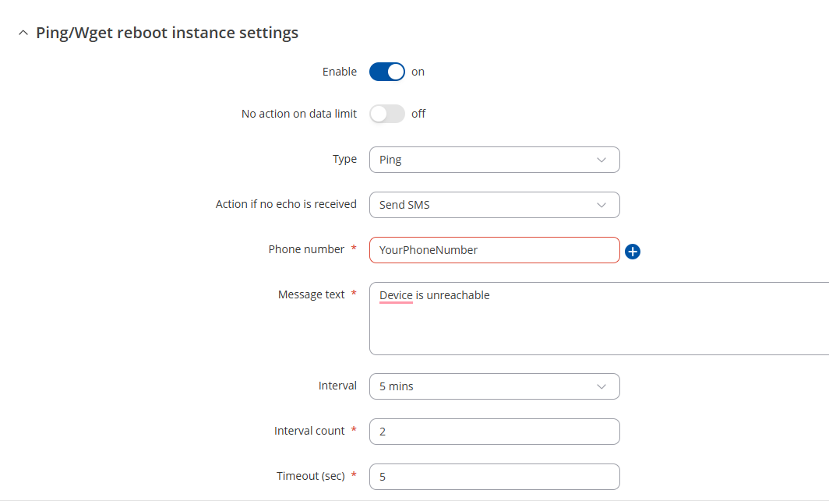The width and height of the screenshot is (829, 504).
Task: Click the Interval count field
Action: pos(494,432)
